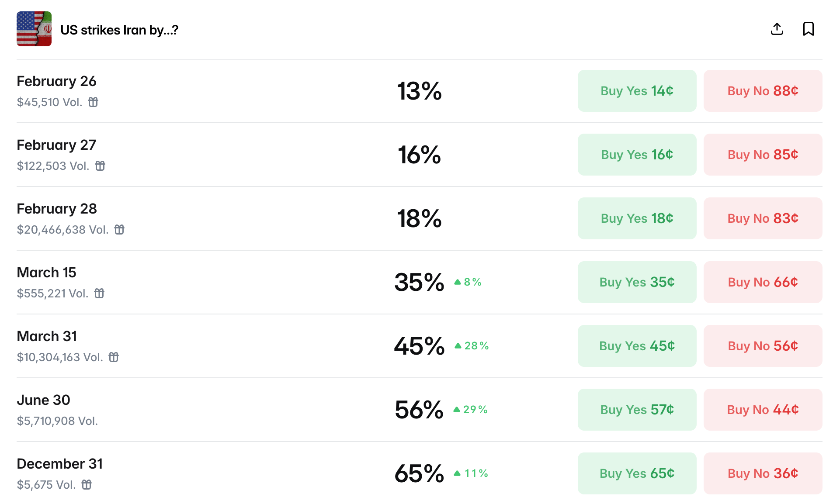Click the gift icon beside February 27 volume
Screen dimensions: 833x504
click(x=100, y=166)
